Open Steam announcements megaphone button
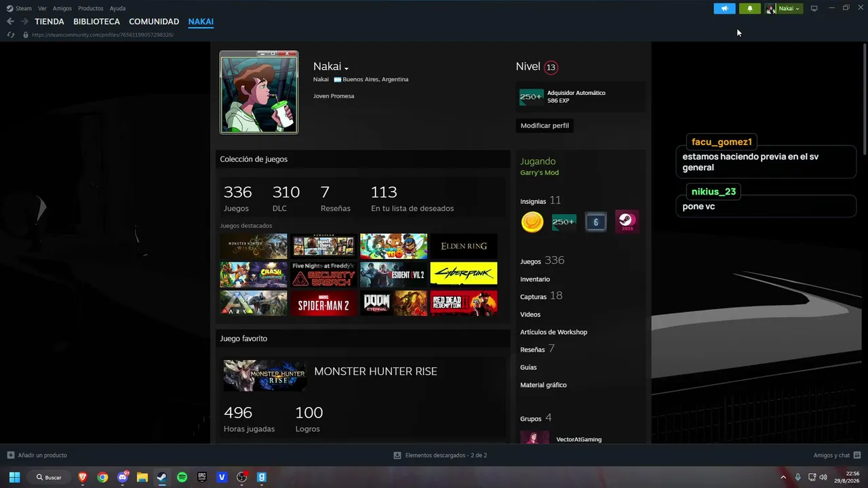Screen dimensions: 868x488 [724, 9]
